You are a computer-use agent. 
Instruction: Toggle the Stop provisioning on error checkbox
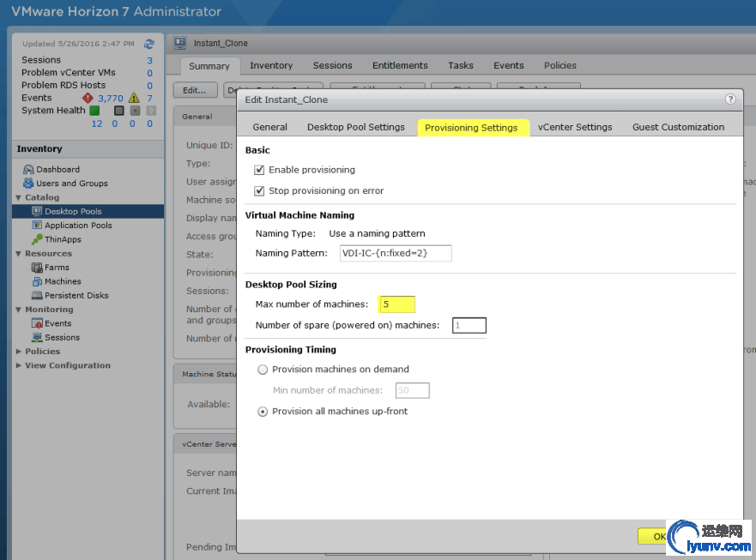pos(259,191)
